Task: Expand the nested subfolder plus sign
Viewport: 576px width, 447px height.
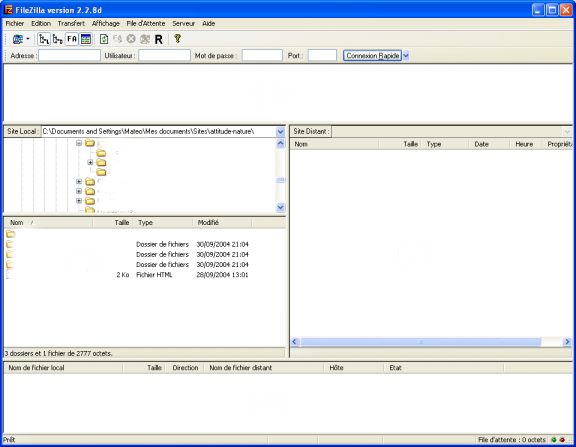Action: pyautogui.click(x=90, y=162)
